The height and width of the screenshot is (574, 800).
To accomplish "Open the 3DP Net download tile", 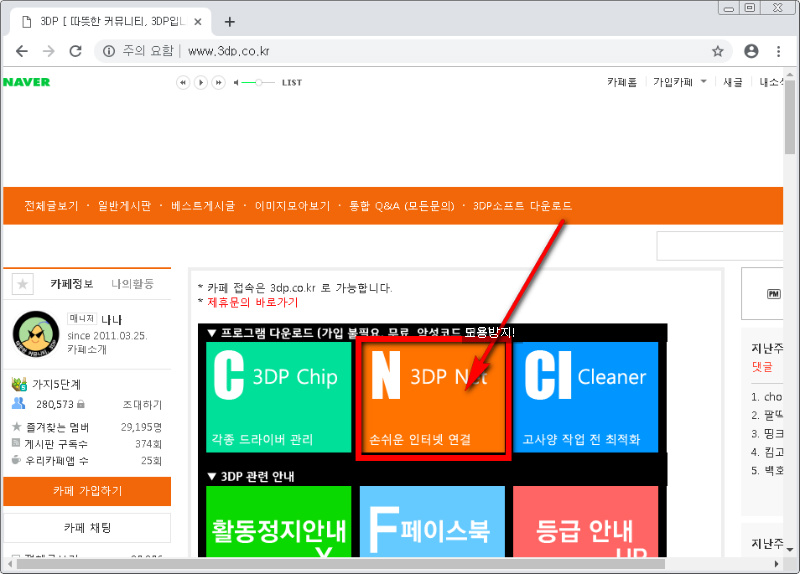I will pos(433,397).
